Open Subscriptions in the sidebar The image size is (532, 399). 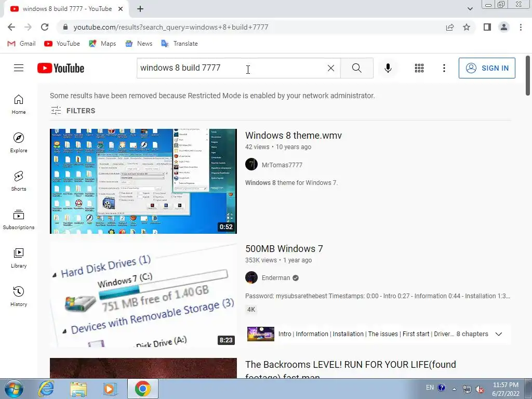(x=19, y=220)
